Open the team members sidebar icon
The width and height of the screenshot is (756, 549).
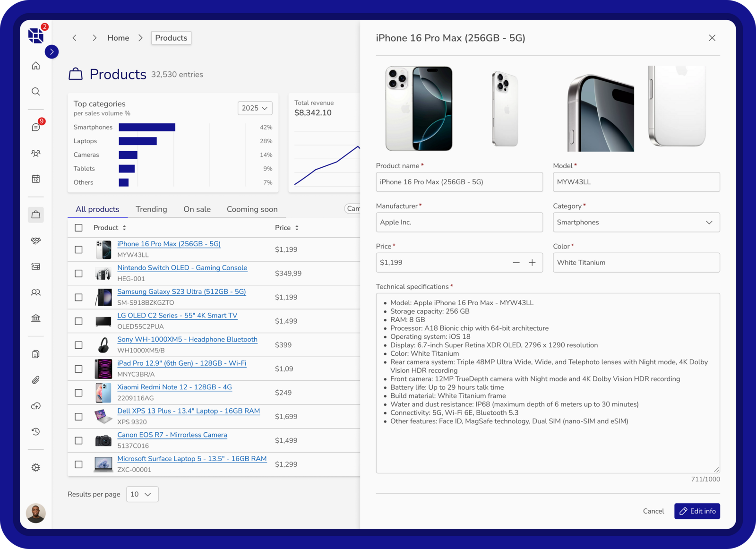tap(36, 153)
